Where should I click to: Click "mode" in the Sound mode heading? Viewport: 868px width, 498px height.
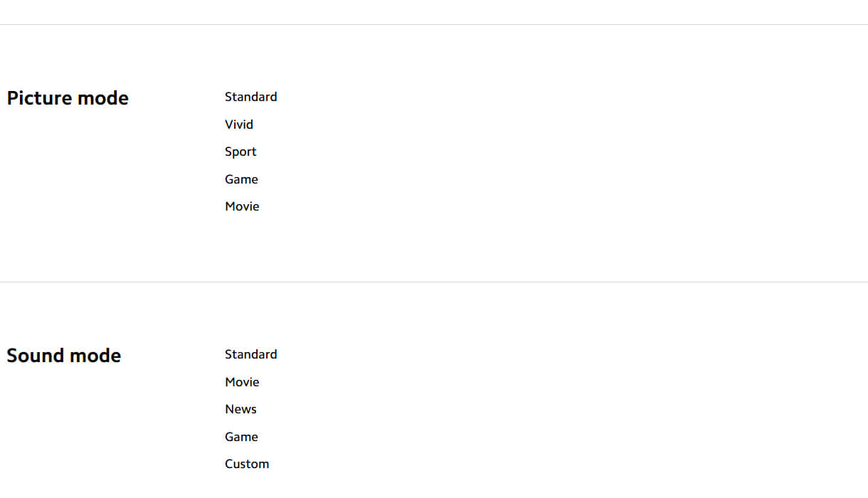pyautogui.click(x=95, y=356)
